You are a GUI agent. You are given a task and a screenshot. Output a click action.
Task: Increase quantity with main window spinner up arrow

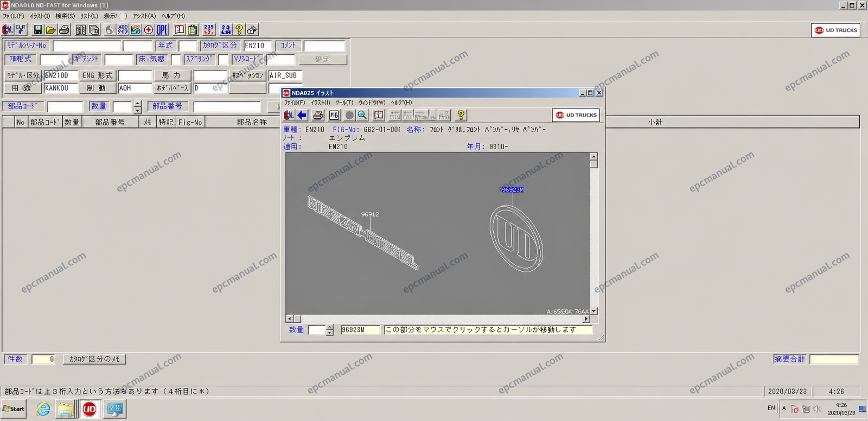138,104
